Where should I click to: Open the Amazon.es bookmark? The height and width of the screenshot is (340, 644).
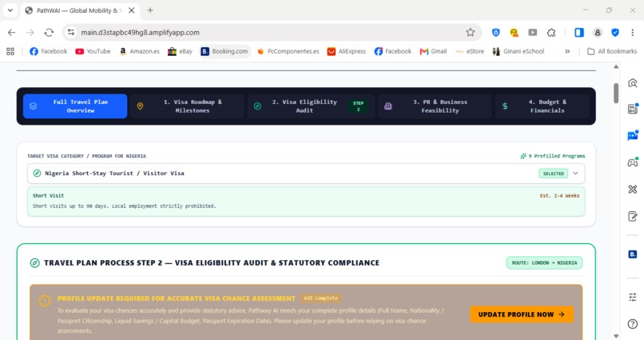pyautogui.click(x=139, y=51)
